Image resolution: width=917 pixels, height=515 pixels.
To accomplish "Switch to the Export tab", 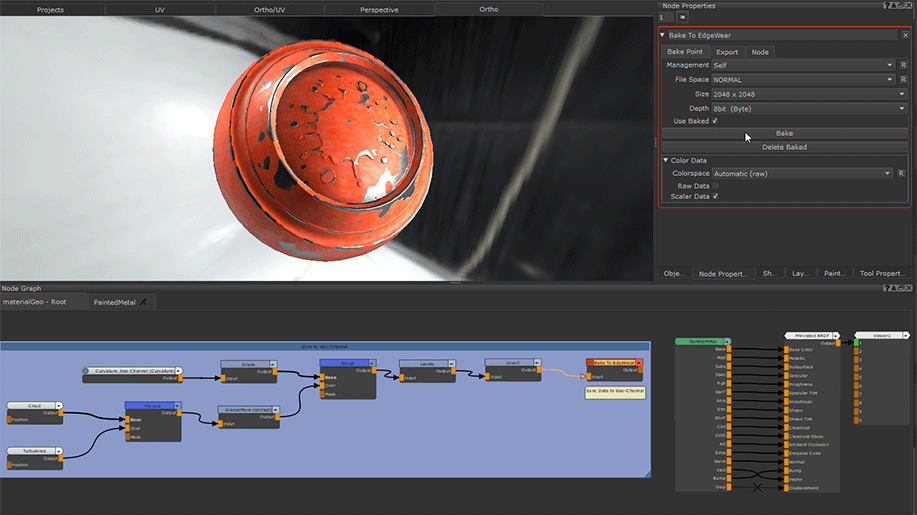I will coord(727,52).
